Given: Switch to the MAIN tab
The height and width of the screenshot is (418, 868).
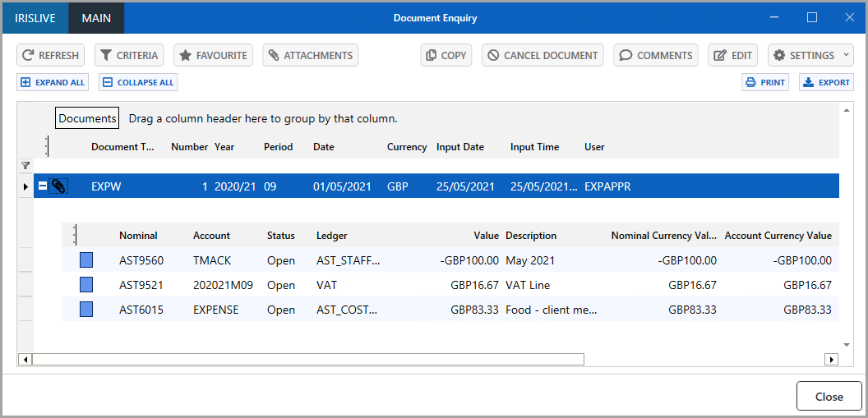Looking at the screenshot, I should click(x=96, y=18).
